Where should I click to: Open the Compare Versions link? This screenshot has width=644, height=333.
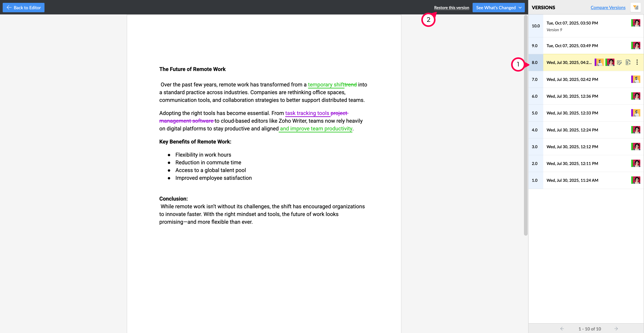coord(608,8)
